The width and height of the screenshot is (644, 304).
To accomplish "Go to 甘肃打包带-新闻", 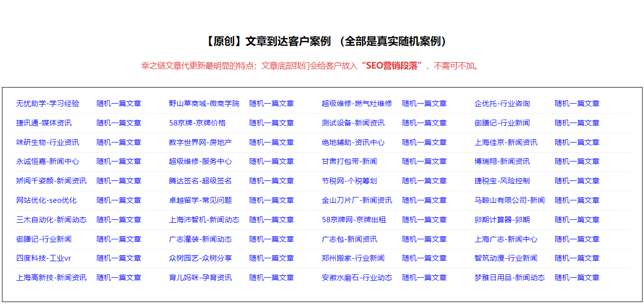I will coord(349,161).
